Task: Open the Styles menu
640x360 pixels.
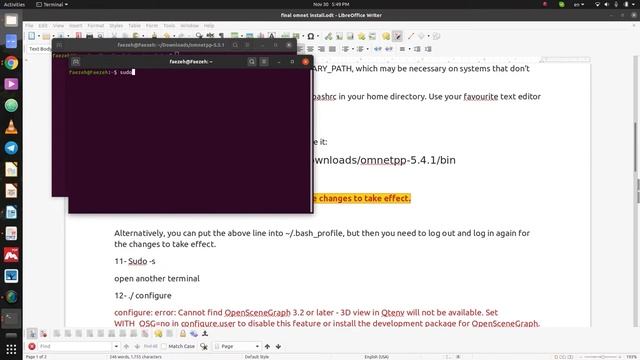Action: tap(116, 25)
